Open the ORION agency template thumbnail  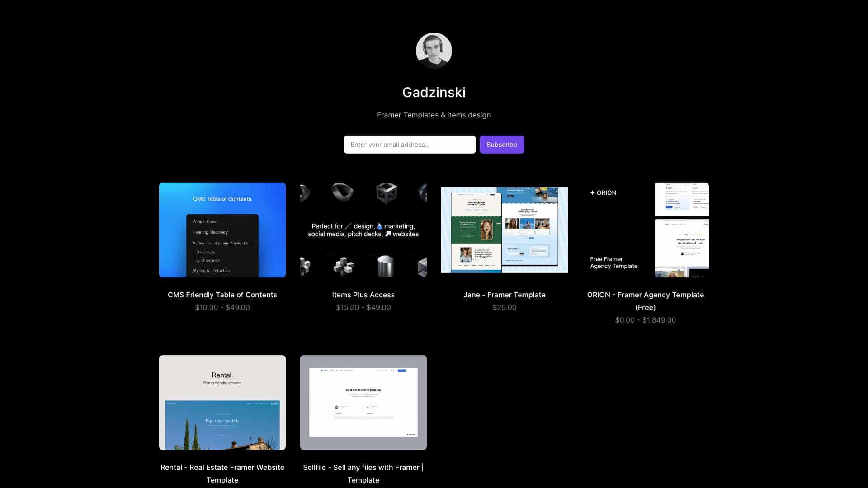(x=646, y=230)
